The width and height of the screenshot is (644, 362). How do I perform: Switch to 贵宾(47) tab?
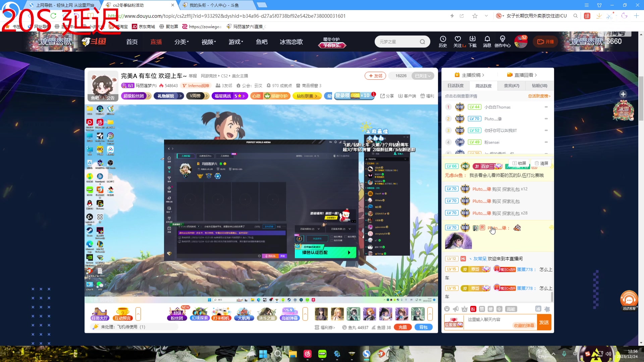(512, 86)
